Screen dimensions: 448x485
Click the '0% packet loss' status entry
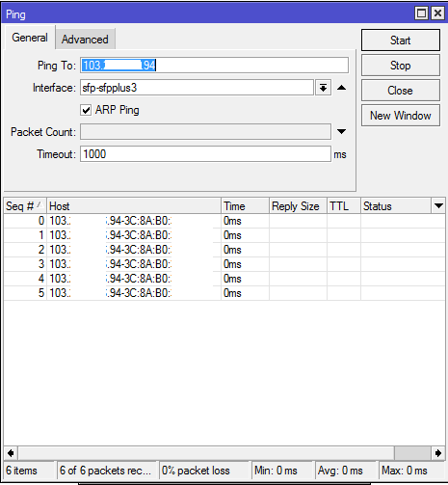pos(204,471)
